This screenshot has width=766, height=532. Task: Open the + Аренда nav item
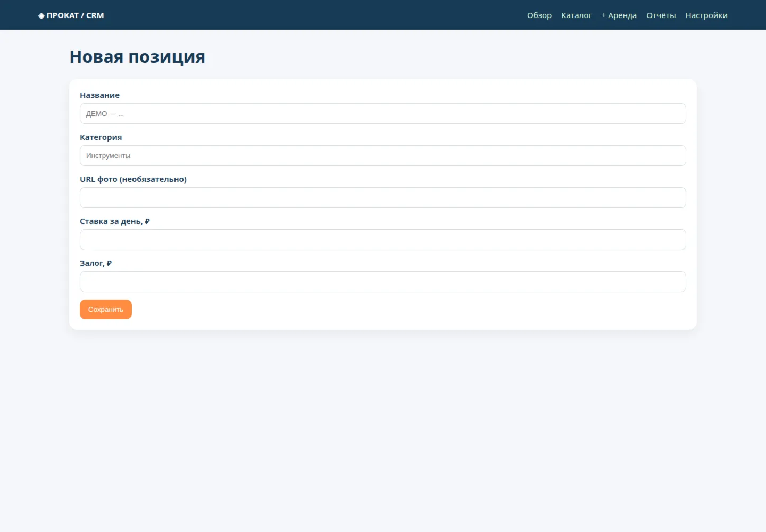[x=619, y=15]
